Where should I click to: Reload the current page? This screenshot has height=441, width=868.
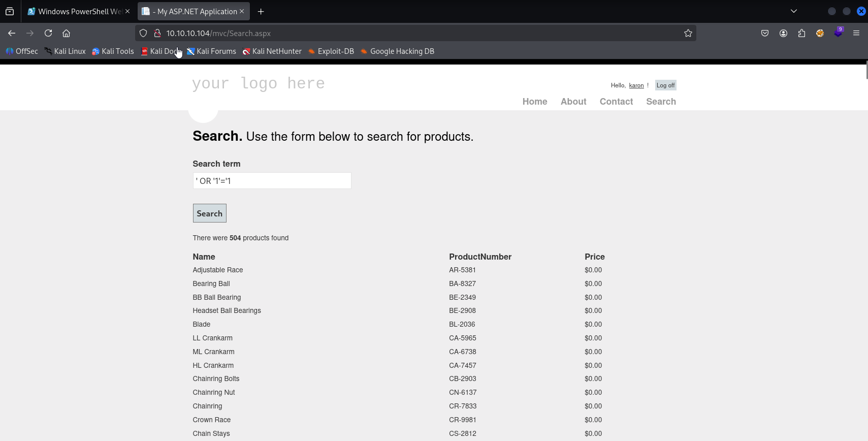[48, 33]
